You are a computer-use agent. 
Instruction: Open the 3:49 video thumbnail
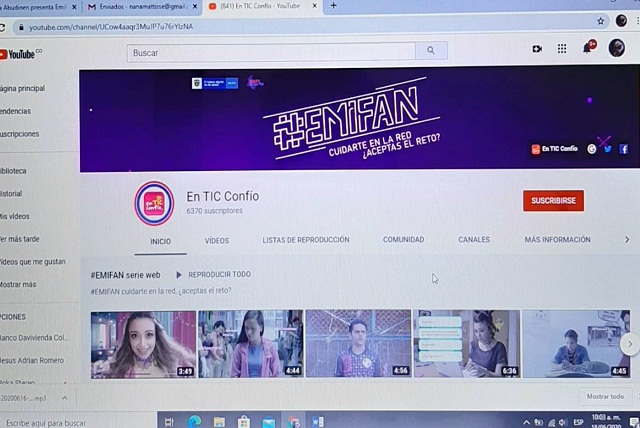(143, 345)
